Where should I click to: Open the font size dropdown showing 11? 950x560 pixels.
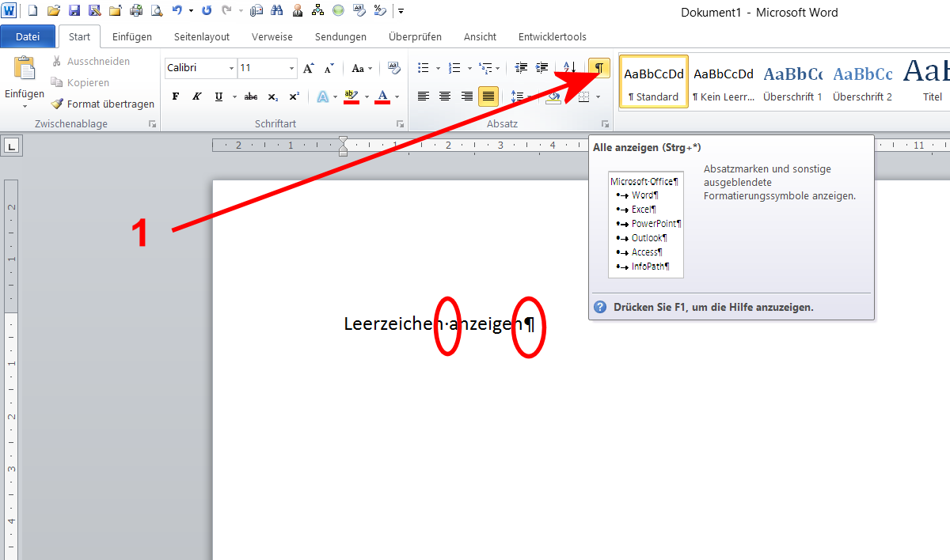(x=291, y=68)
